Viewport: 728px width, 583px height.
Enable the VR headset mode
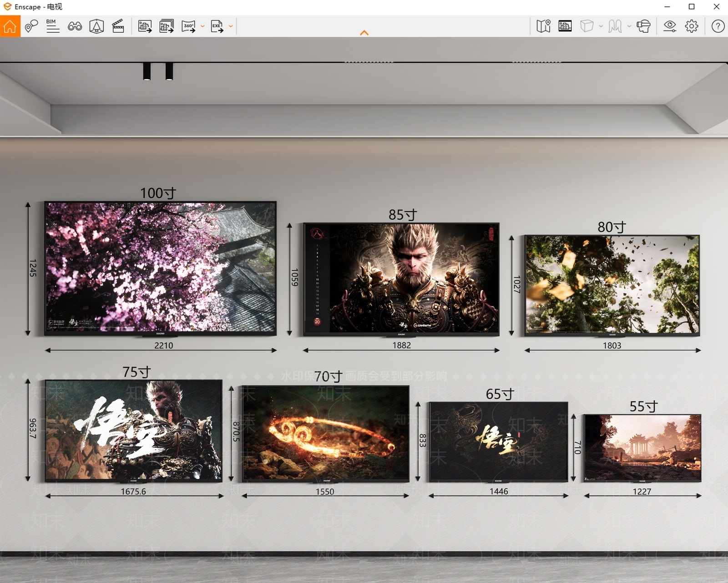click(643, 26)
